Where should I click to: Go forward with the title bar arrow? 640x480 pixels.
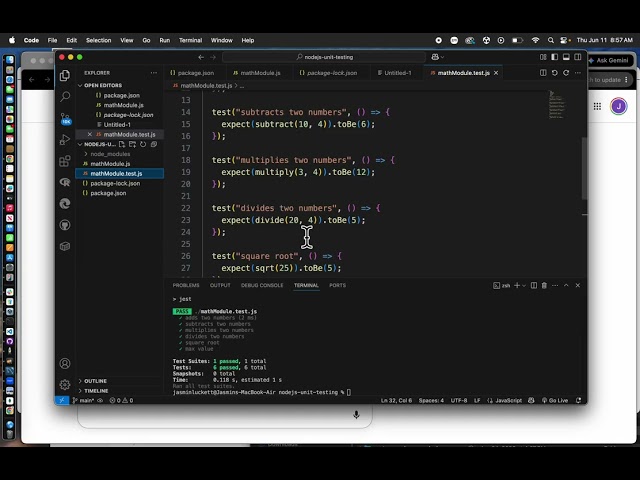tap(213, 57)
